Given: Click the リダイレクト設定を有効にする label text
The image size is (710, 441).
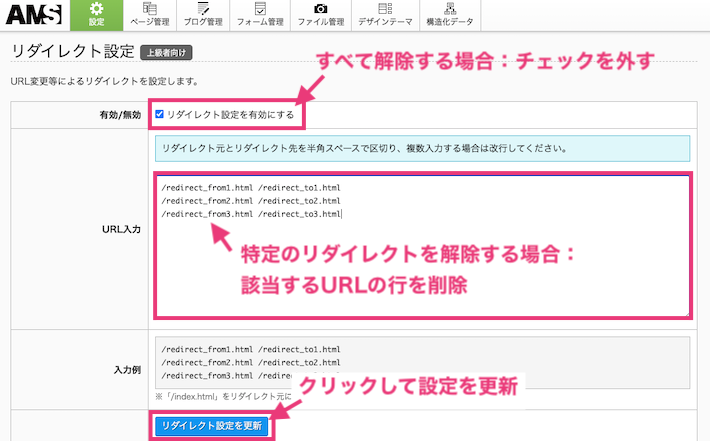Looking at the screenshot, I should tap(230, 115).
